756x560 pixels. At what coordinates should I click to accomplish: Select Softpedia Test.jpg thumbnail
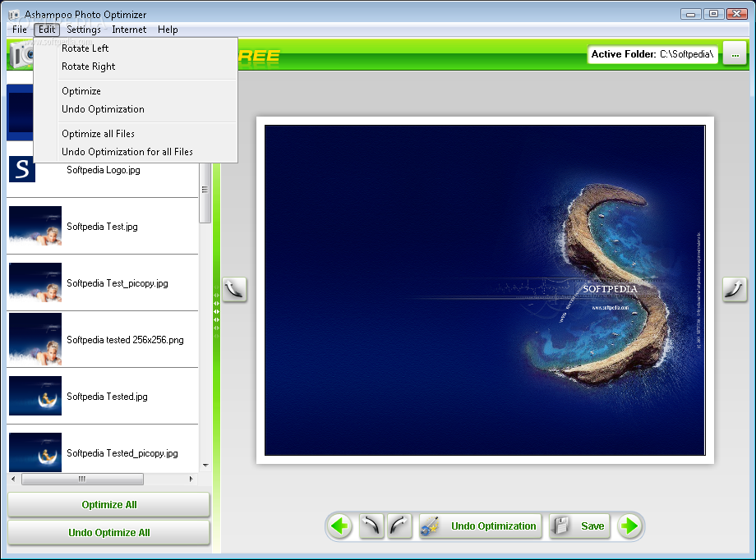click(x=35, y=226)
